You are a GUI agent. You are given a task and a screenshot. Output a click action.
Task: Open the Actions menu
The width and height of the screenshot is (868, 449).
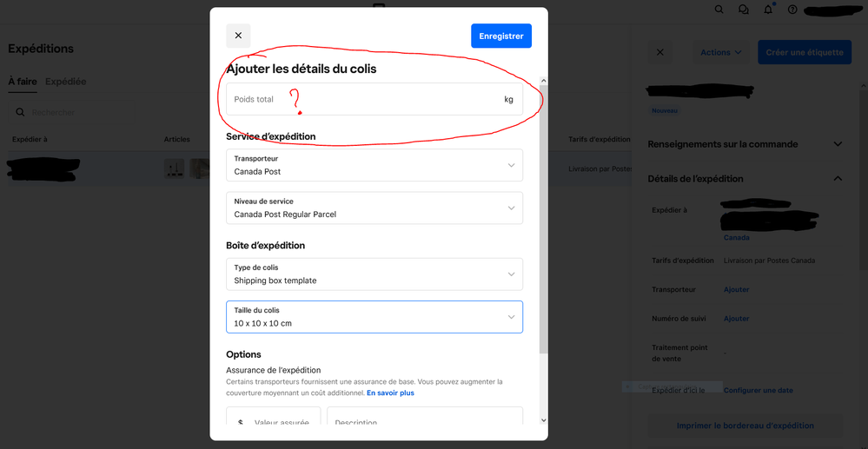click(721, 52)
